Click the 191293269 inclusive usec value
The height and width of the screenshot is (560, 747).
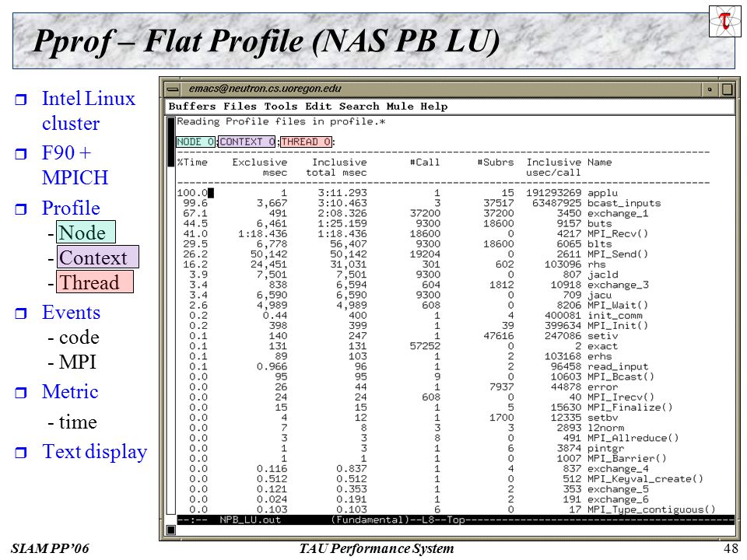(x=553, y=193)
